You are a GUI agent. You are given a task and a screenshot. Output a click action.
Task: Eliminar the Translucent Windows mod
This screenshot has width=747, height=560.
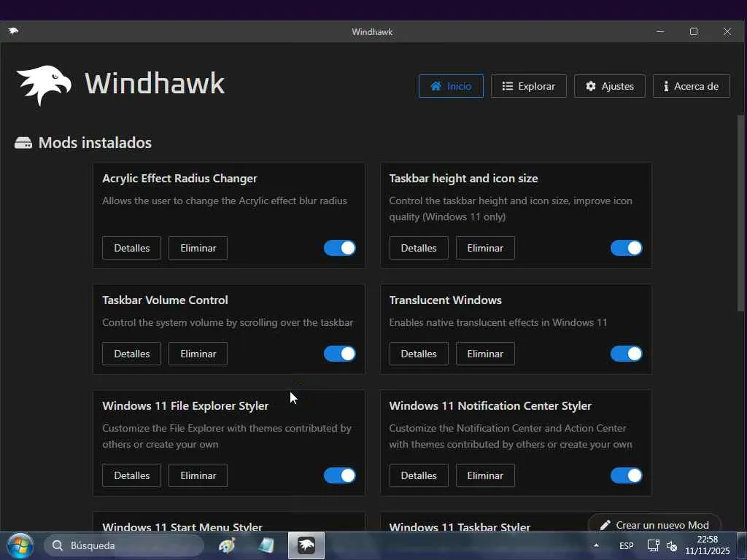[485, 354]
